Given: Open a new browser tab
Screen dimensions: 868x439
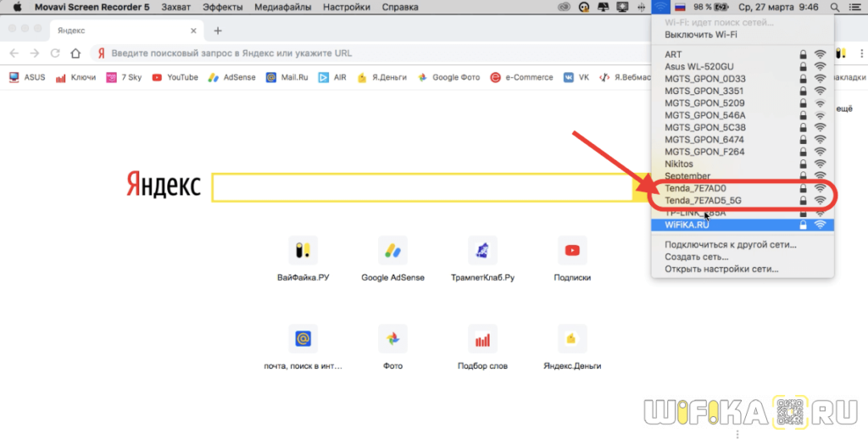Looking at the screenshot, I should (x=218, y=31).
